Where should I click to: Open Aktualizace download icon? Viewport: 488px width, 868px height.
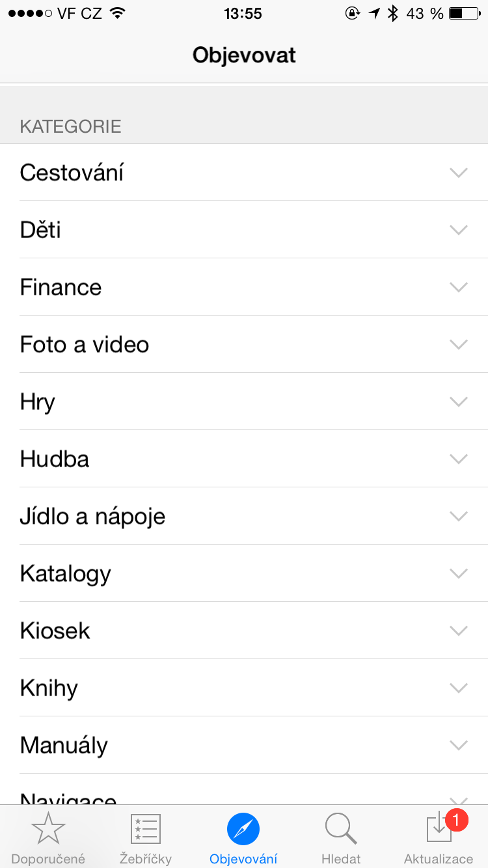pos(438,830)
